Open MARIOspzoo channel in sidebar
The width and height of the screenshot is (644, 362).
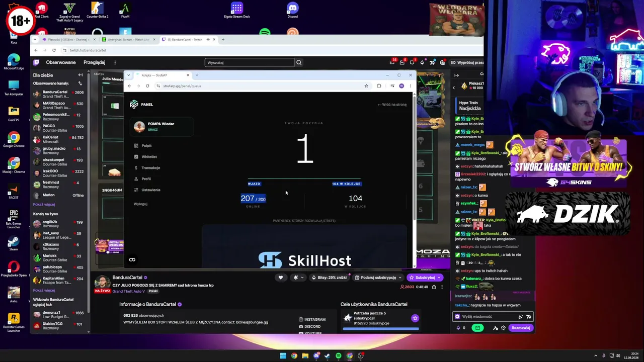click(x=59, y=106)
